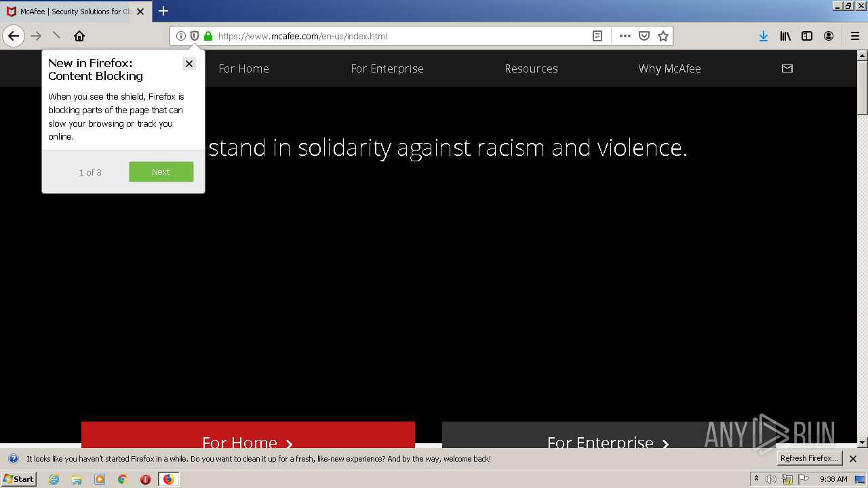This screenshot has height=488, width=868.
Task: Toggle reader view icon
Action: pyautogui.click(x=597, y=36)
